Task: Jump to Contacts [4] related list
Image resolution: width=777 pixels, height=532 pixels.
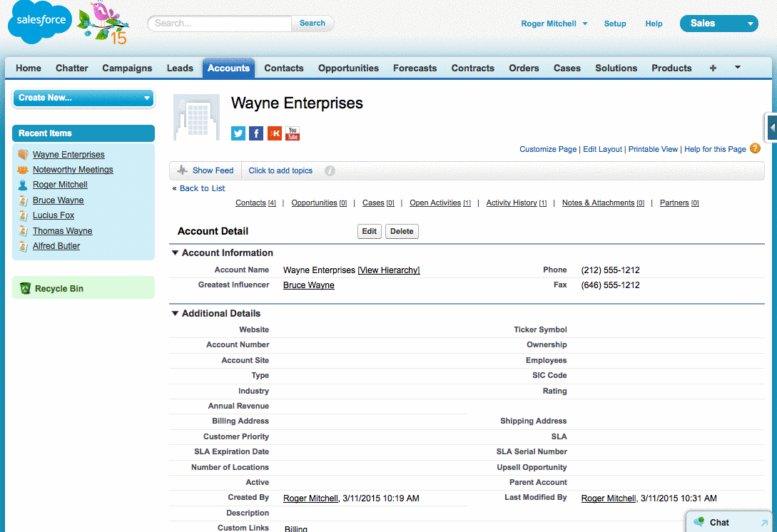Action: click(x=255, y=203)
